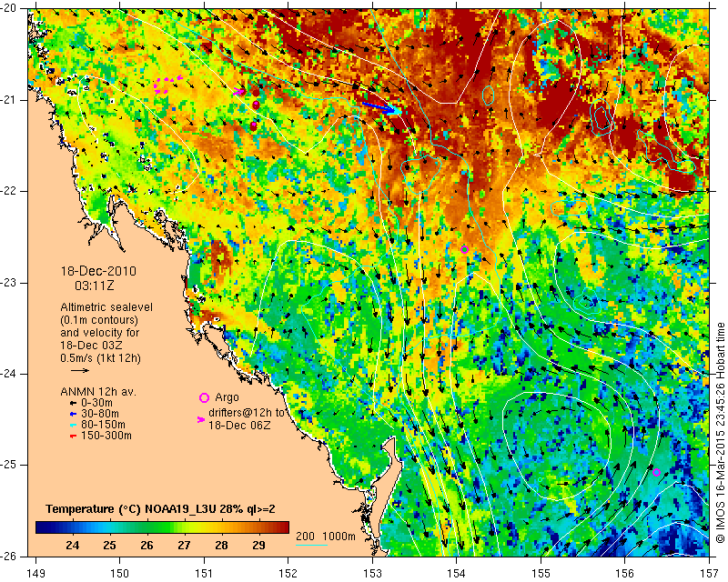The image size is (728, 582).
Task: Select the Argo float marker near 156.4E, 25S
Action: (656, 473)
